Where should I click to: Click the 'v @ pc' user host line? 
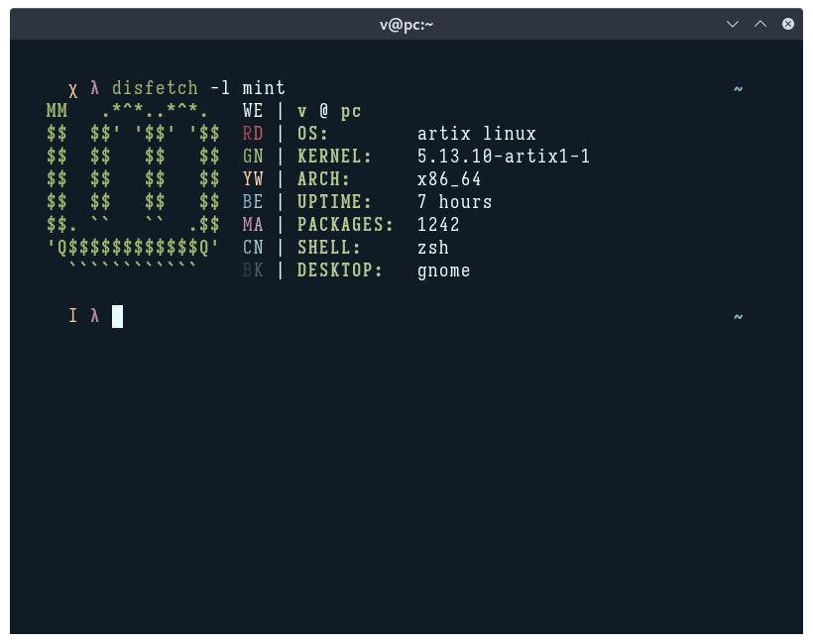click(x=329, y=111)
